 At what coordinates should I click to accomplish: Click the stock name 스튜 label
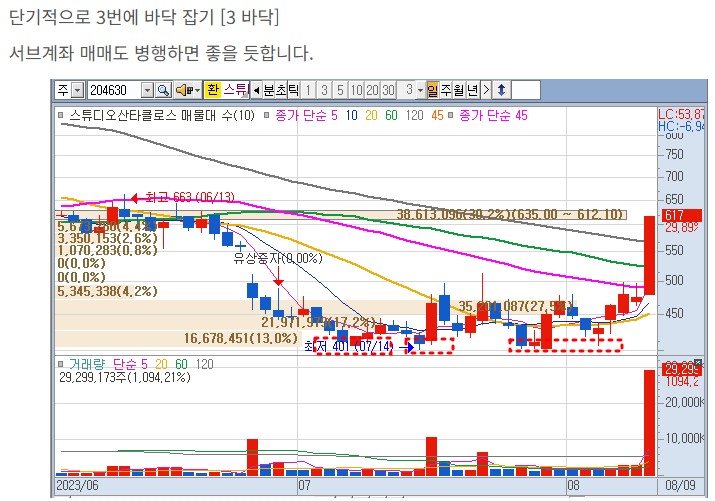(236, 90)
